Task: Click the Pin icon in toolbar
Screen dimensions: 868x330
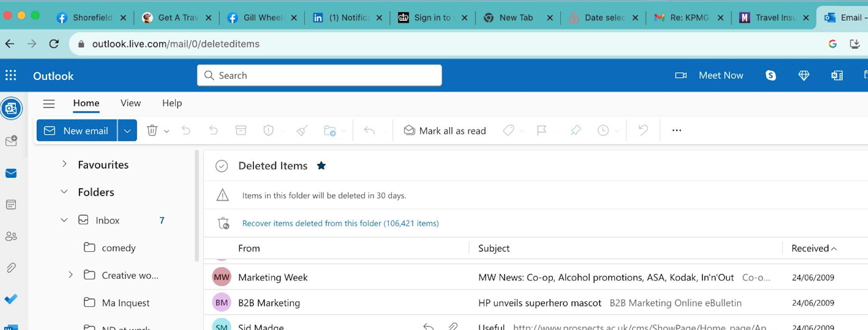Action: click(576, 130)
